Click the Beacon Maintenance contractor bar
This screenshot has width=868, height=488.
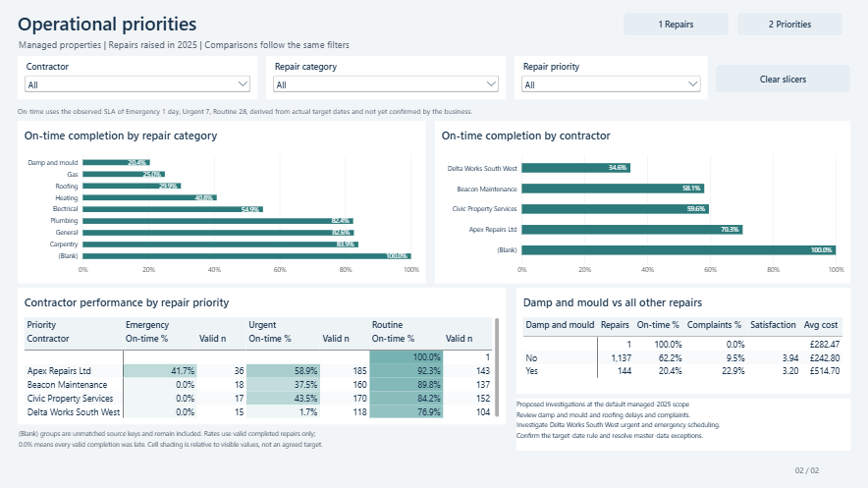pyautogui.click(x=613, y=189)
